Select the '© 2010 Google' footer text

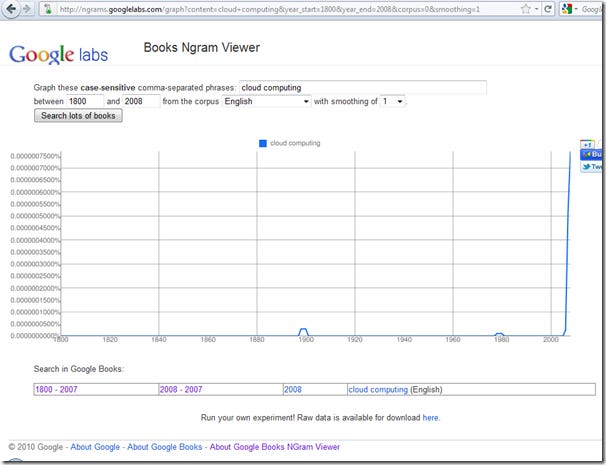point(36,447)
